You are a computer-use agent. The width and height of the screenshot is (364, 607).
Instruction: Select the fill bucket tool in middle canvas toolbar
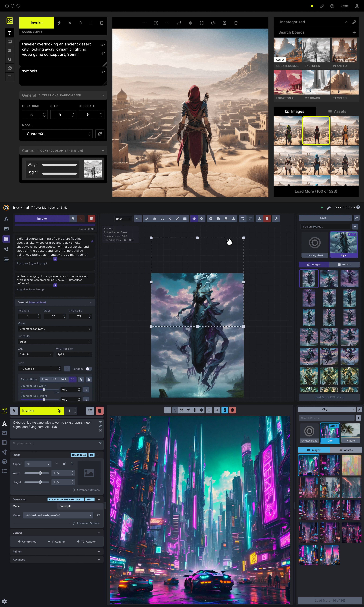[162, 219]
